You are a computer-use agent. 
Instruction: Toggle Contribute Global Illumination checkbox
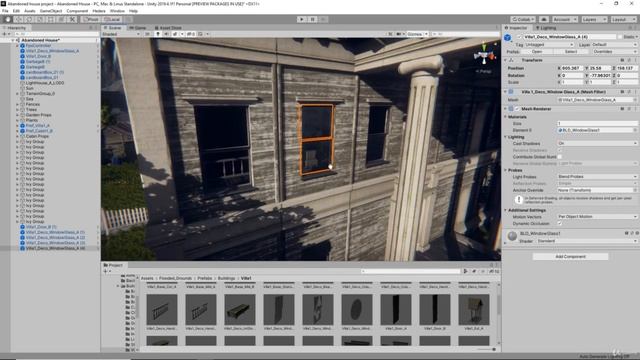[x=560, y=157]
